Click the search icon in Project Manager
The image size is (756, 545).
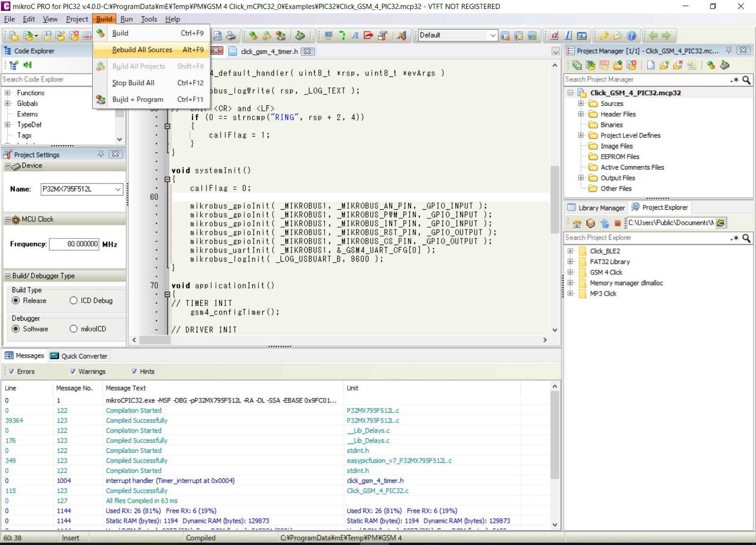[x=747, y=80]
